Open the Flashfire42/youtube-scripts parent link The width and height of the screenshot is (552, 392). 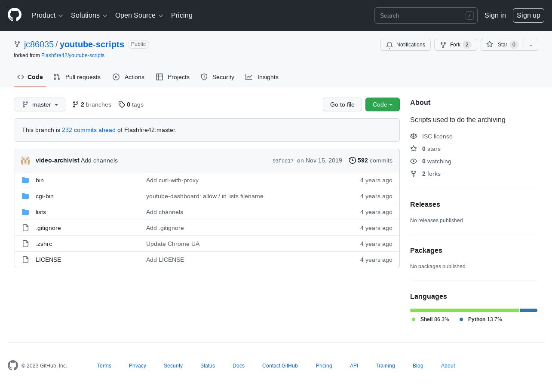coord(73,55)
